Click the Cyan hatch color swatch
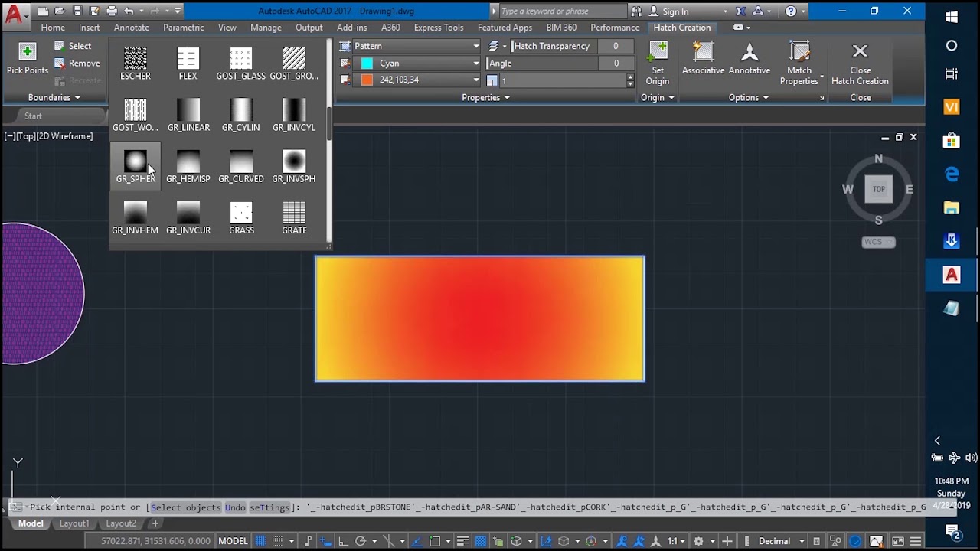The height and width of the screenshot is (551, 980). (367, 63)
